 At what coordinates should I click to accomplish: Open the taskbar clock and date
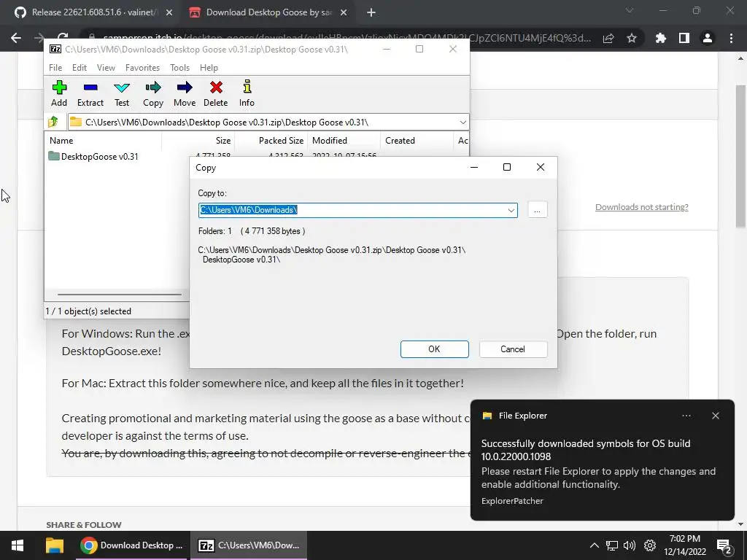(x=684, y=545)
